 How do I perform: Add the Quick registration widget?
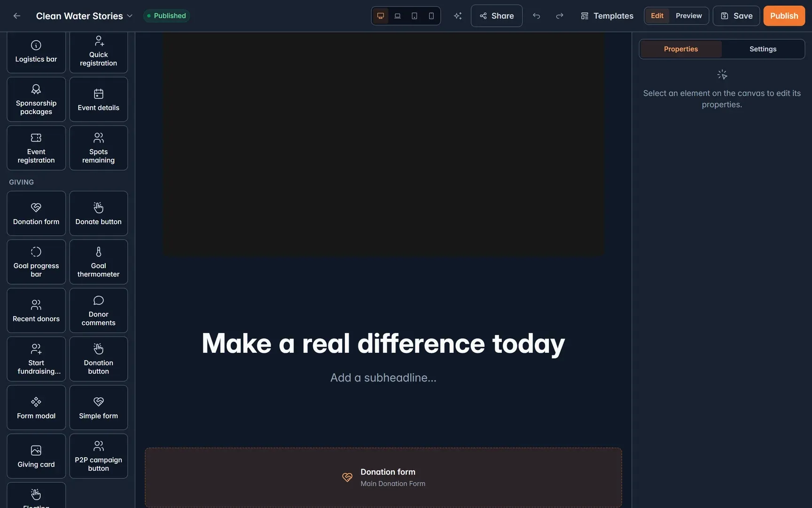coord(99,52)
